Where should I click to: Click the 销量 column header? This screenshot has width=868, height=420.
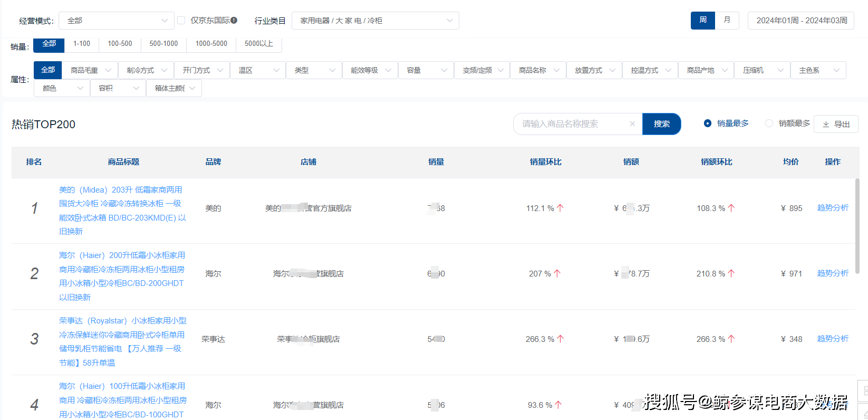point(436,162)
